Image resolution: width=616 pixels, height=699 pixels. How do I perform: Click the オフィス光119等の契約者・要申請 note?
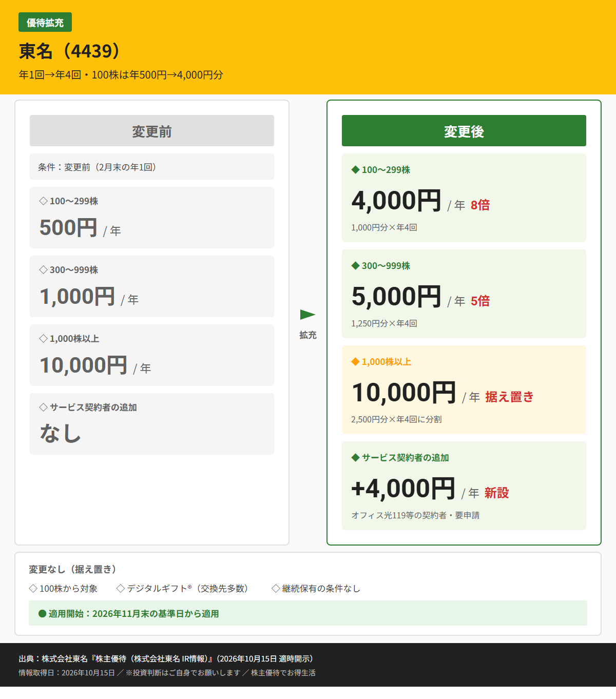tap(415, 515)
